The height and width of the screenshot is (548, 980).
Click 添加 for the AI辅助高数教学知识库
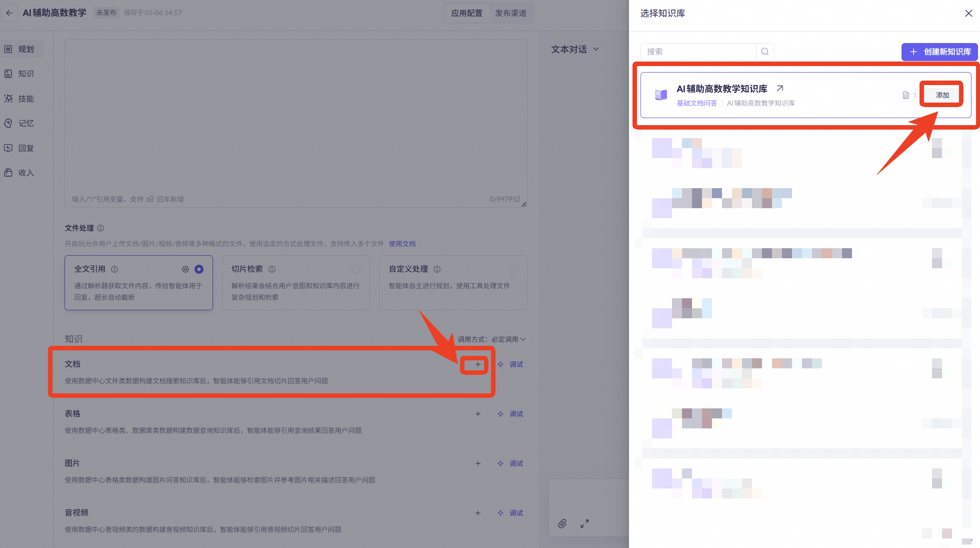(x=942, y=95)
